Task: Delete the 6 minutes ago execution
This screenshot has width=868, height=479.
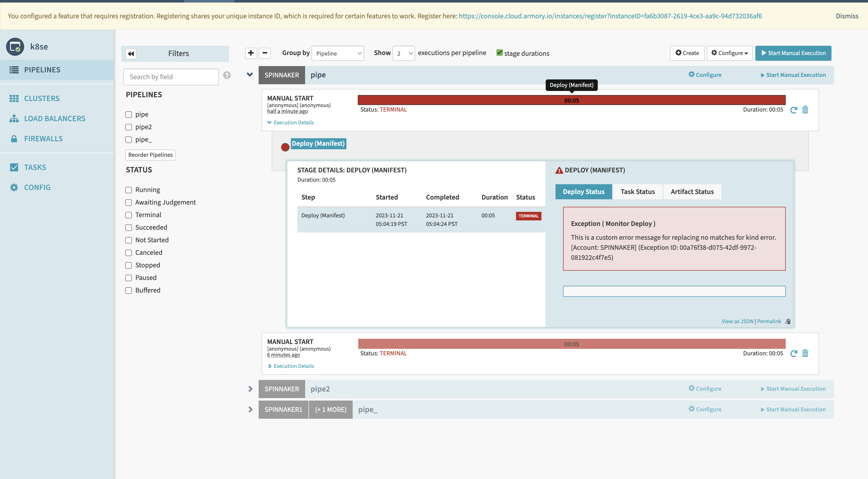Action: point(805,353)
